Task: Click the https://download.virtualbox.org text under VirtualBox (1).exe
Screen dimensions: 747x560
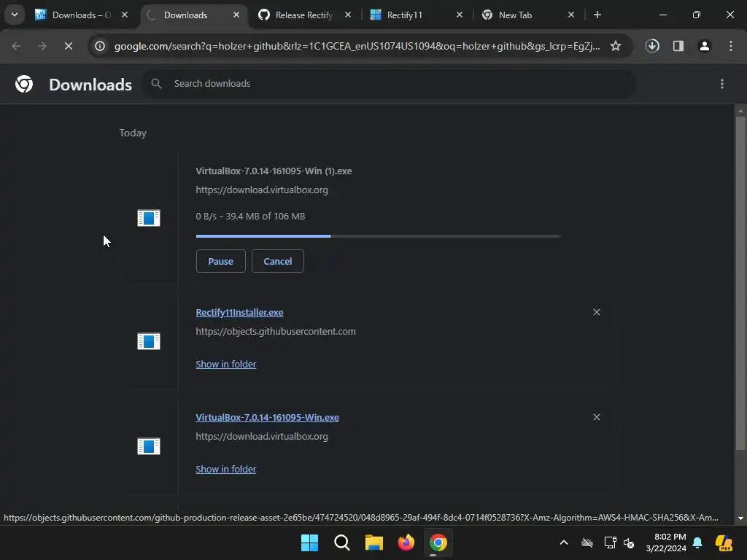Action: pyautogui.click(x=262, y=190)
